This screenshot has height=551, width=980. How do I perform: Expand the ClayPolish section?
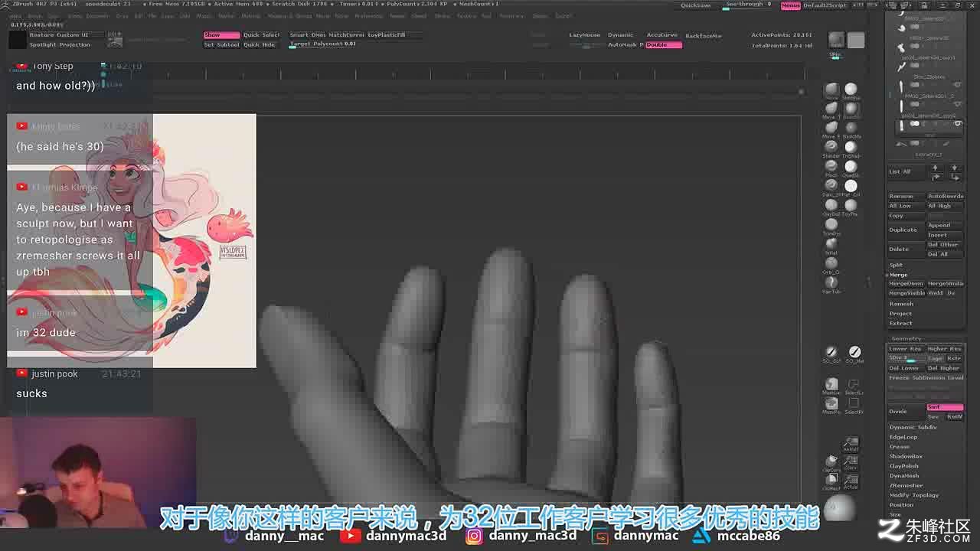pyautogui.click(x=904, y=466)
